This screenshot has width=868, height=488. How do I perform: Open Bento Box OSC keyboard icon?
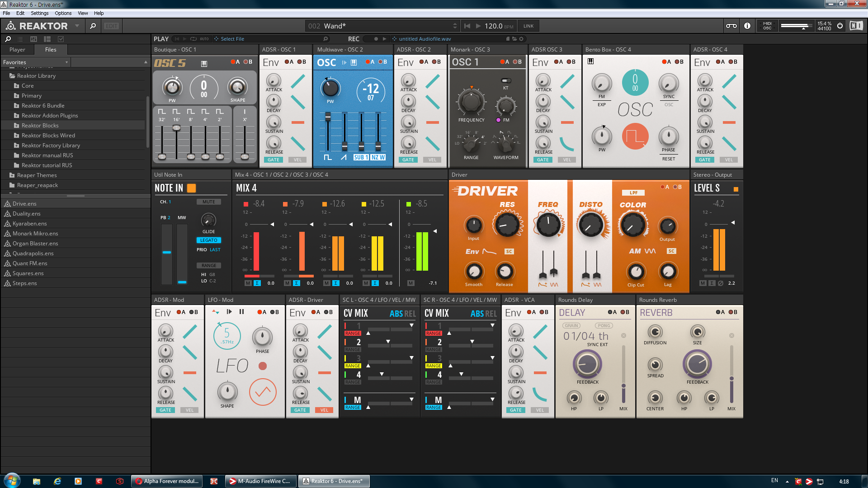point(590,61)
